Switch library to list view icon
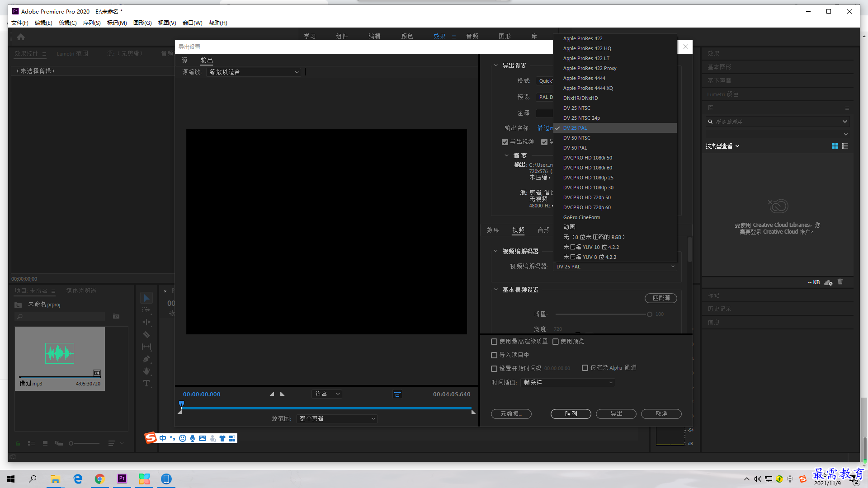Screen dimensions: 868x488 pyautogui.click(x=845, y=146)
